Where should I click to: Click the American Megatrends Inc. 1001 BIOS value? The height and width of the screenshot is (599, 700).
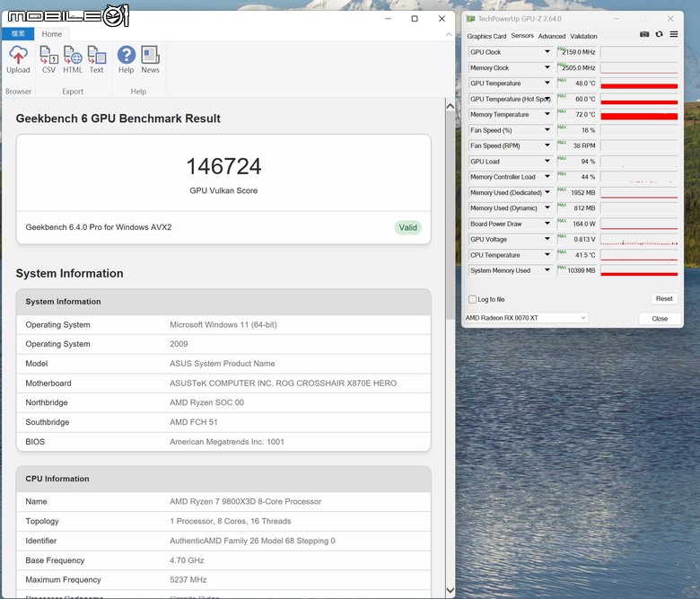coord(227,442)
